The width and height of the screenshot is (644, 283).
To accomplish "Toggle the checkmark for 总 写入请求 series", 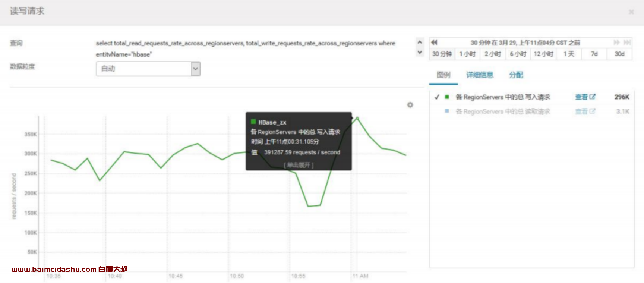I will point(437,97).
